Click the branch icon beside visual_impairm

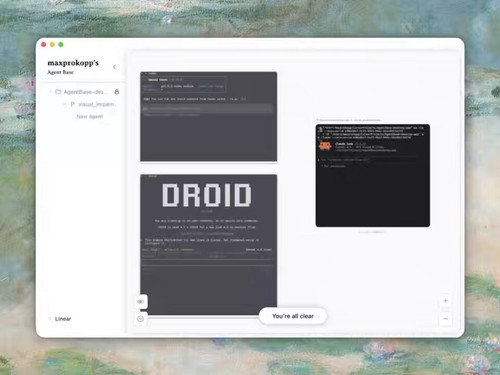[72, 104]
